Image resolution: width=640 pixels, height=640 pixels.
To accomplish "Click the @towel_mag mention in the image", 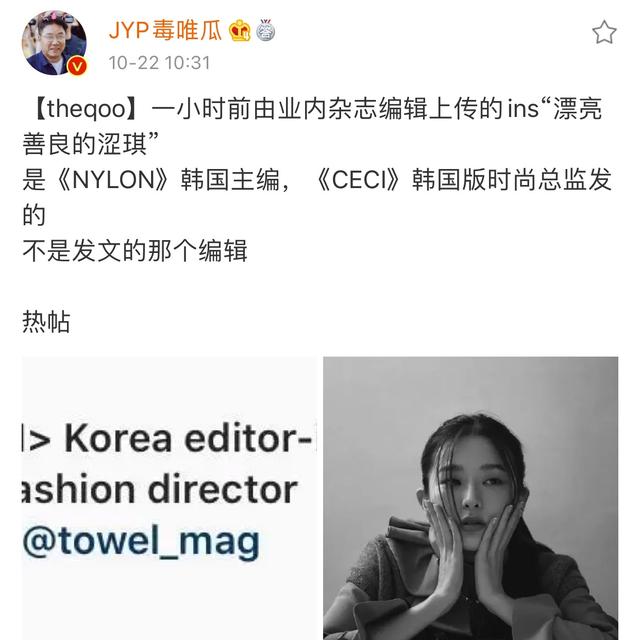I will click(x=141, y=542).
